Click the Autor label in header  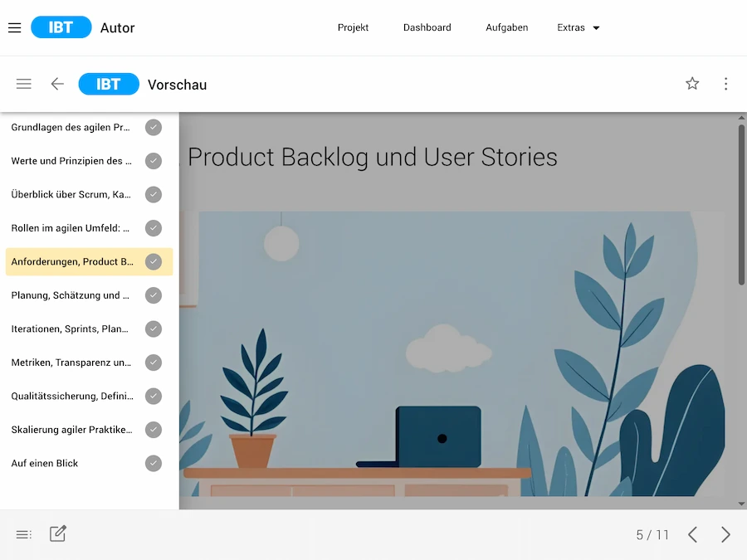117,28
